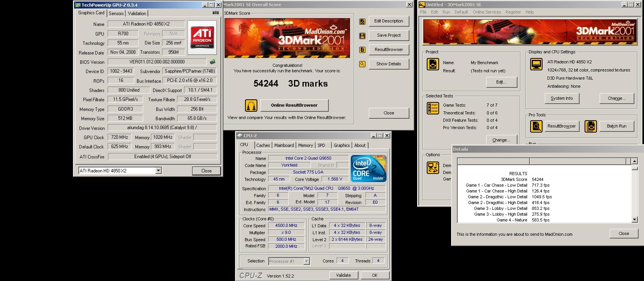The height and width of the screenshot is (281, 644).
Task: Click the Edit Description icon
Action: pyautogui.click(x=362, y=21)
